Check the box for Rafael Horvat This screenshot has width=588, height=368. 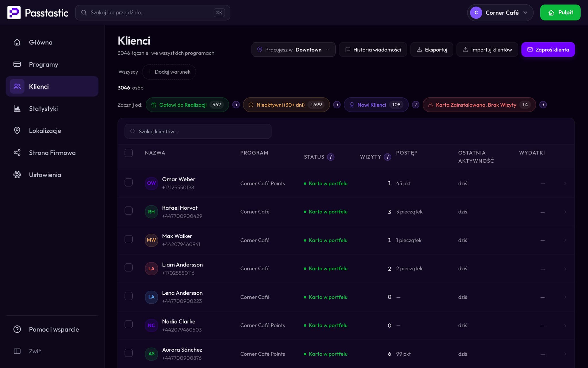coord(129,211)
